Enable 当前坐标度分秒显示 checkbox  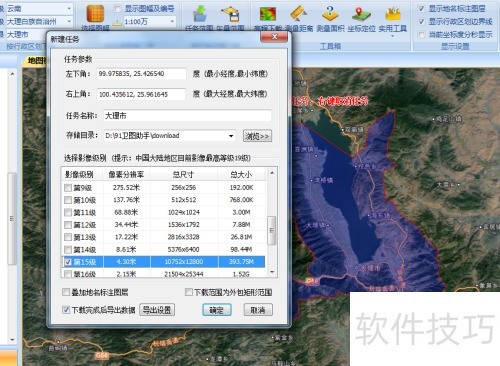click(421, 35)
